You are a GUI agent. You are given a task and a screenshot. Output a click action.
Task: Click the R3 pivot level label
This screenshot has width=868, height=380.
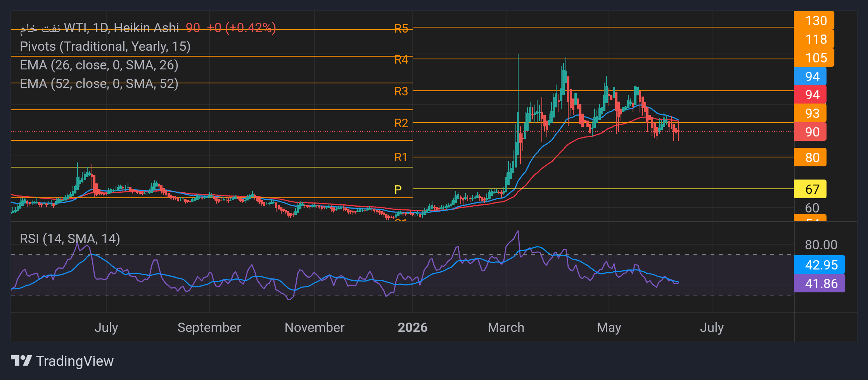click(401, 92)
